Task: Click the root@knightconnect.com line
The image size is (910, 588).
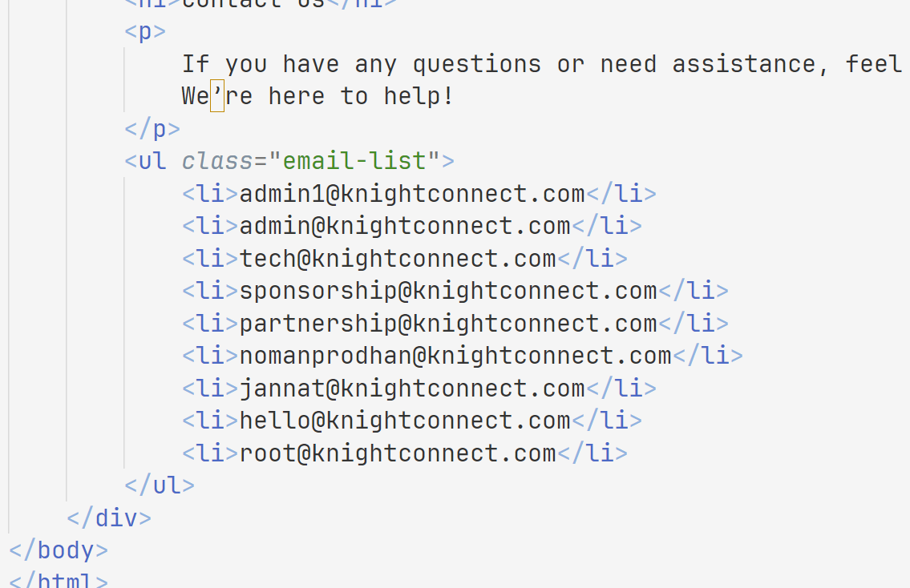Action: 398,453
